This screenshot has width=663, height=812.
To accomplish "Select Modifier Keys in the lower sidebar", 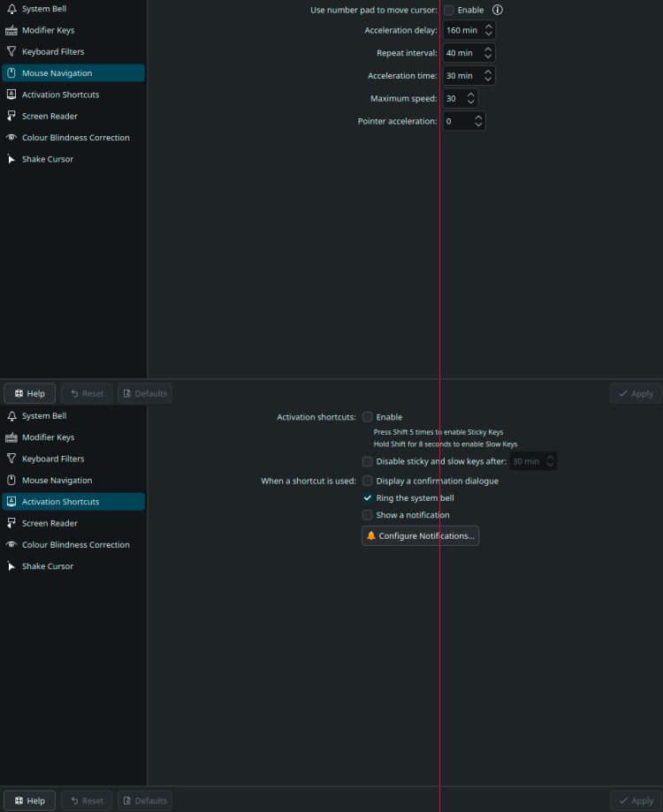I will pos(48,437).
